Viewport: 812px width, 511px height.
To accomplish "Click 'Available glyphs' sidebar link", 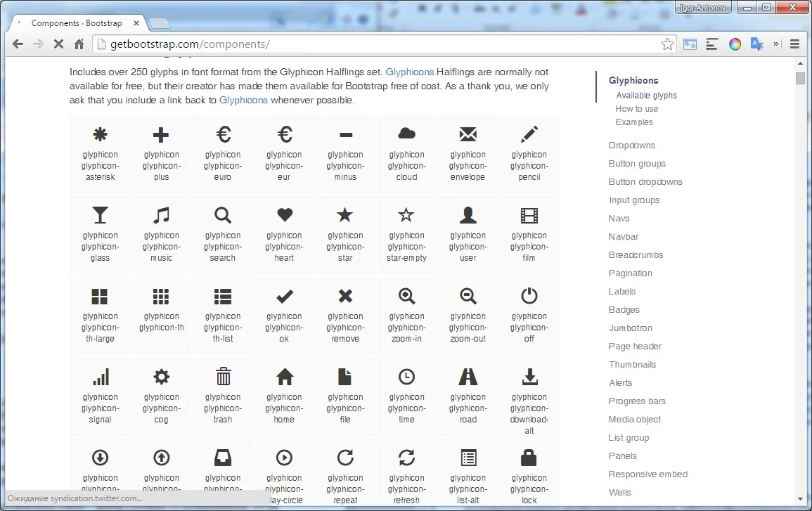I will (x=646, y=96).
